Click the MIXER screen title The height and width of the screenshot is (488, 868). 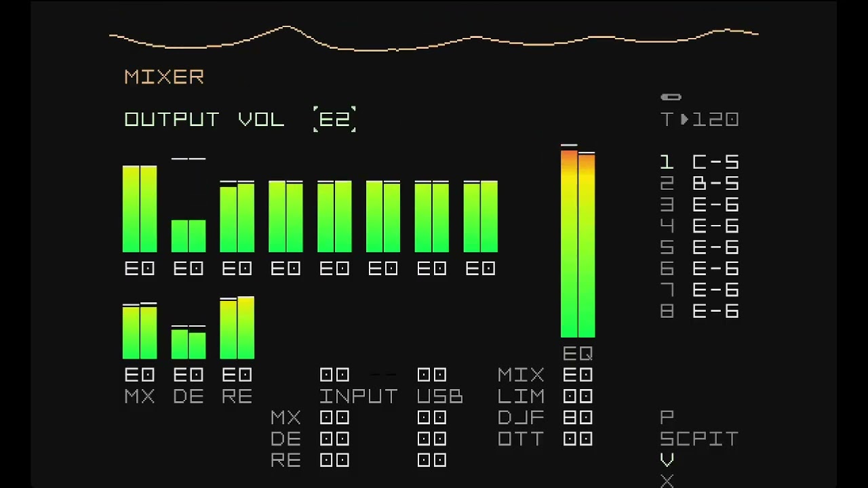[164, 77]
